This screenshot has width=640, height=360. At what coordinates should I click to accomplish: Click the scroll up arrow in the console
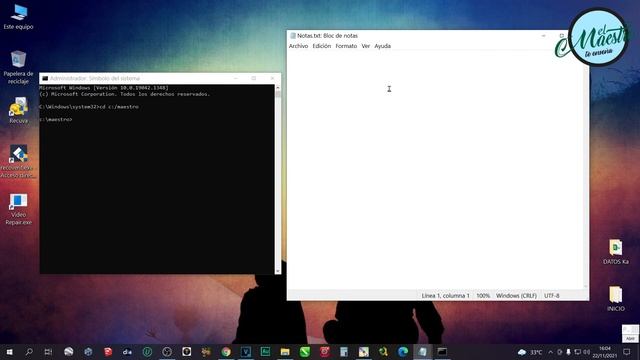pos(278,88)
